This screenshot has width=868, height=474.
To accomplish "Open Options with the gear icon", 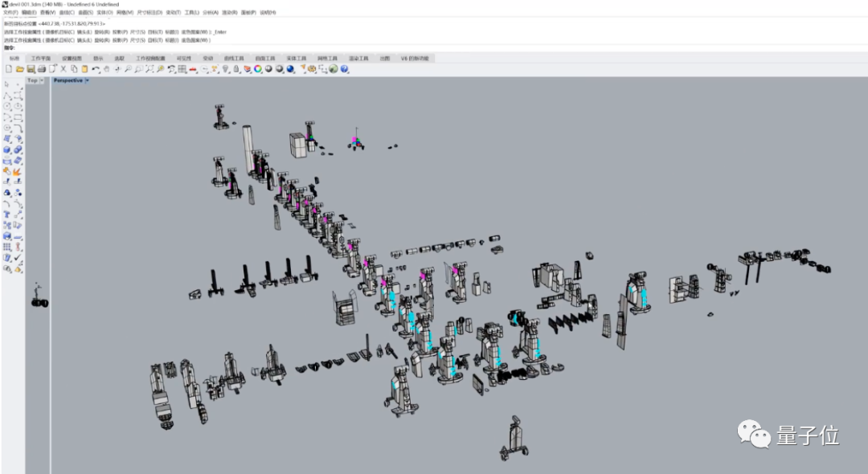I will [312, 69].
